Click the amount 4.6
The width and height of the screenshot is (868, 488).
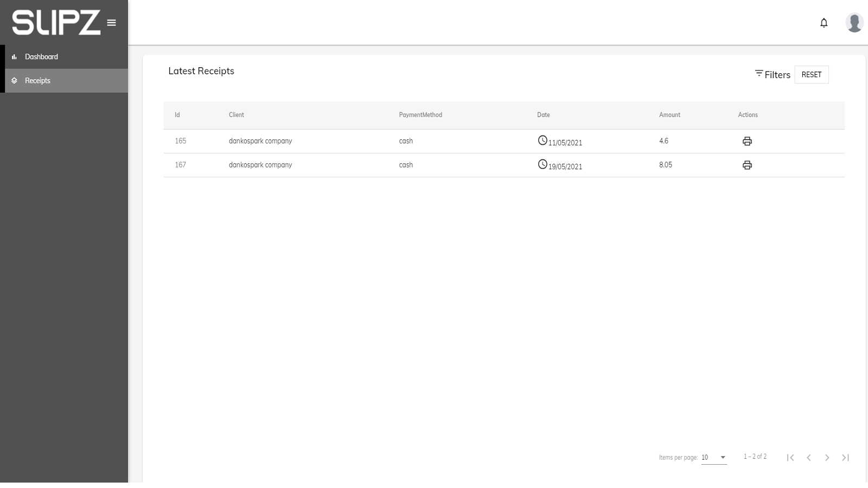(x=664, y=141)
